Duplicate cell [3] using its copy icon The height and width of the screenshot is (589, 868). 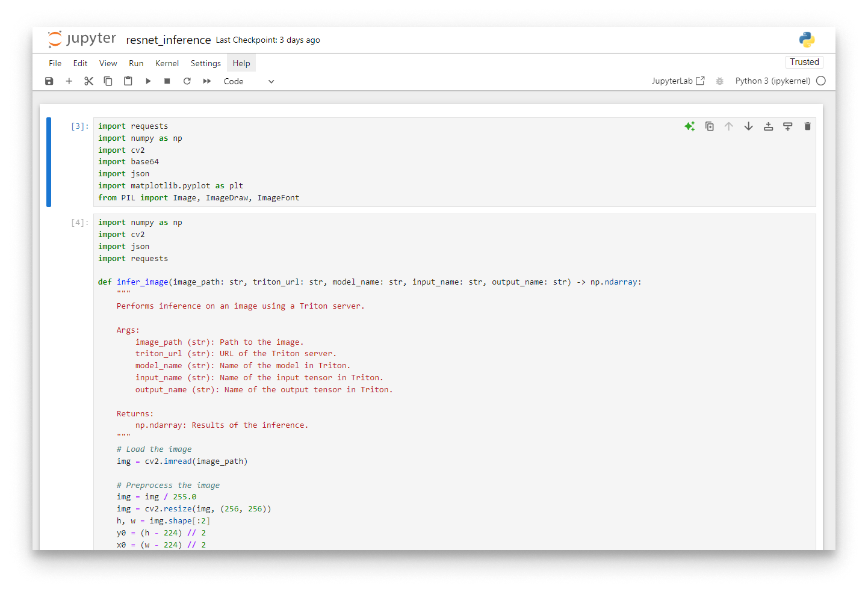click(x=709, y=126)
